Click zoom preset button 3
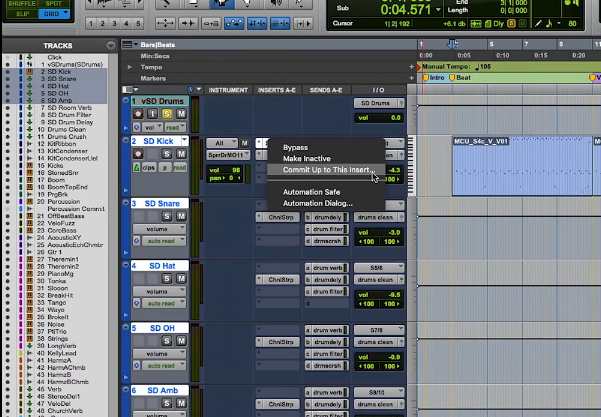The height and width of the screenshot is (417, 601). pos(114,24)
